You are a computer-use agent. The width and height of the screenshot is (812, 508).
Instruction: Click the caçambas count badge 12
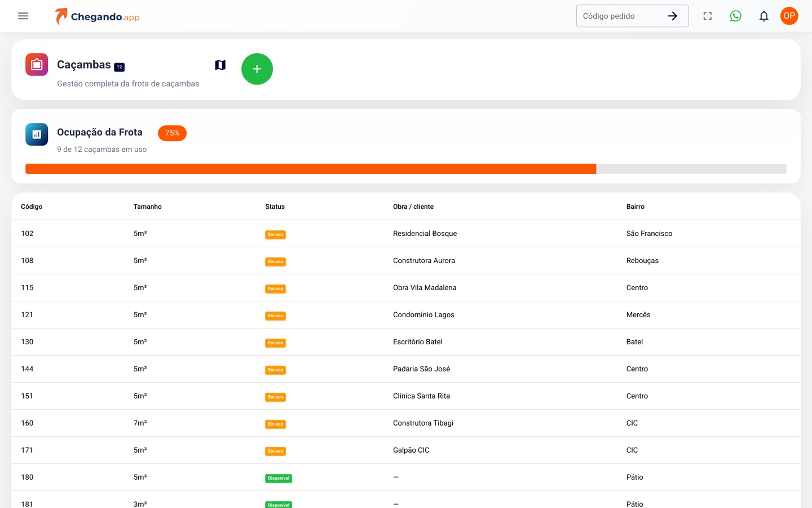click(120, 67)
